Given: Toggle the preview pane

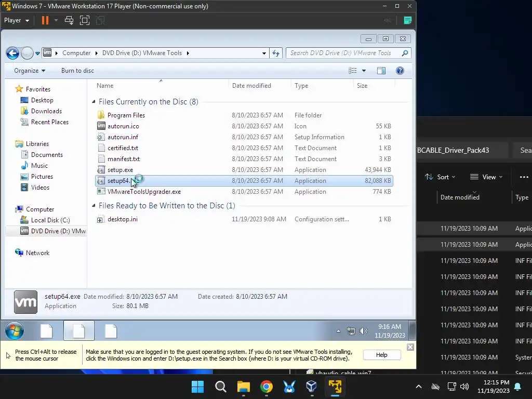Looking at the screenshot, I should [x=381, y=71].
